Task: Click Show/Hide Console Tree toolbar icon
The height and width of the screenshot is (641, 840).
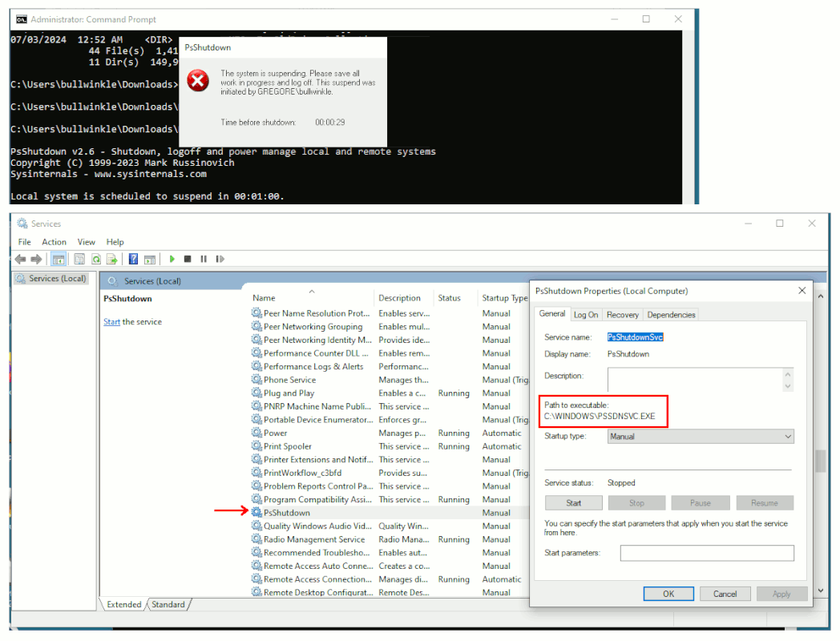Action: 59,259
